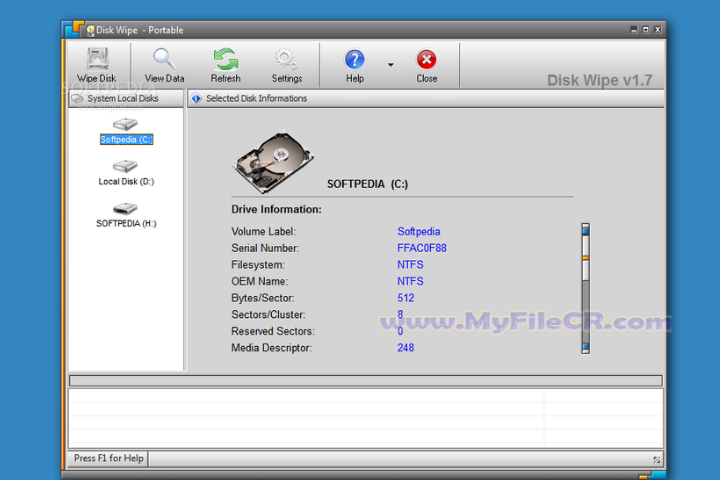Open View Data magnifier tool
The height and width of the screenshot is (480, 720).
pos(164,59)
